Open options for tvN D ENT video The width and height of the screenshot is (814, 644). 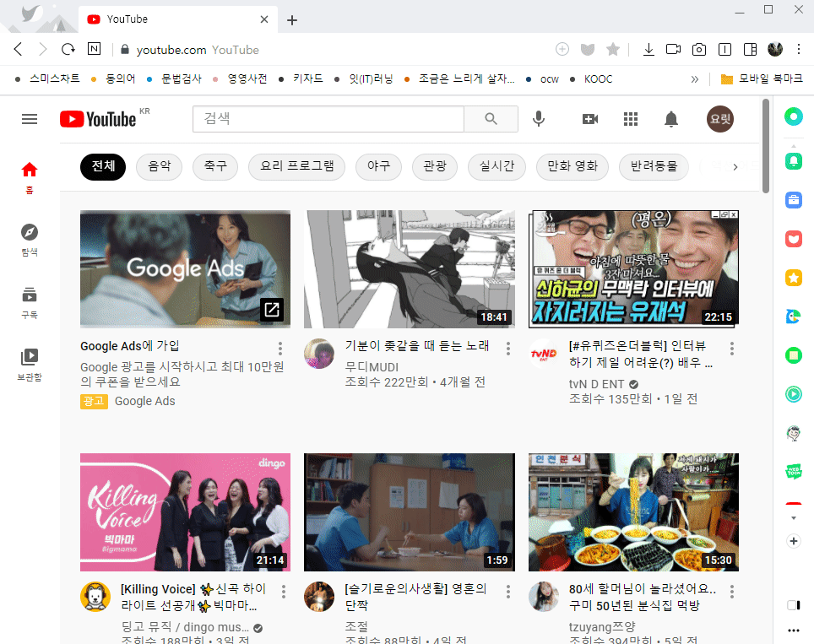tap(732, 349)
